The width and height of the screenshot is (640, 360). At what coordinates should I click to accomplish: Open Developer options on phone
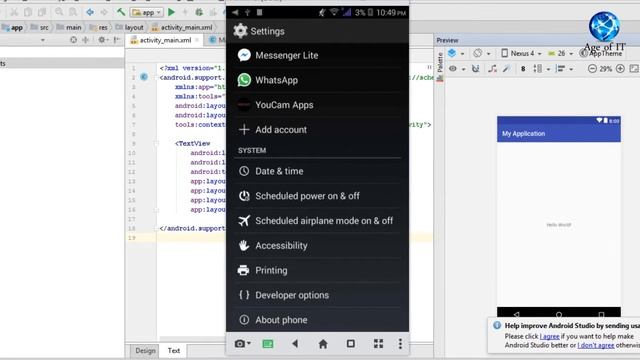(317, 295)
